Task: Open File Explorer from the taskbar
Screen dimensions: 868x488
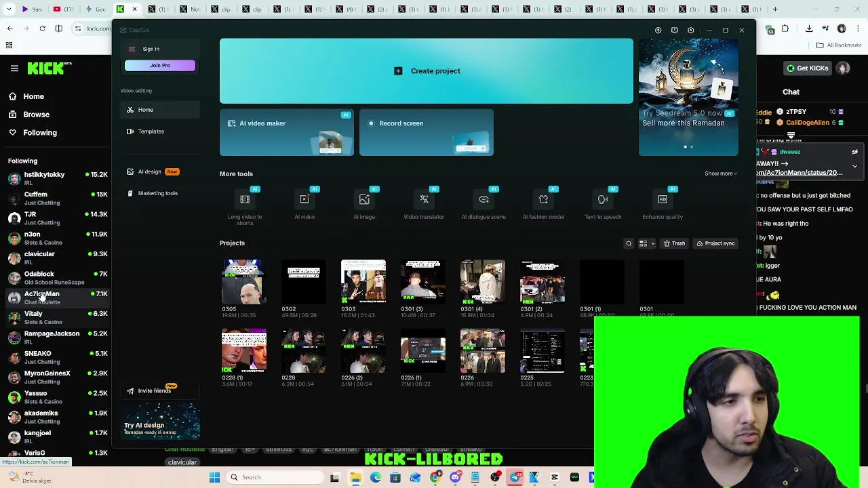Action: click(355, 477)
